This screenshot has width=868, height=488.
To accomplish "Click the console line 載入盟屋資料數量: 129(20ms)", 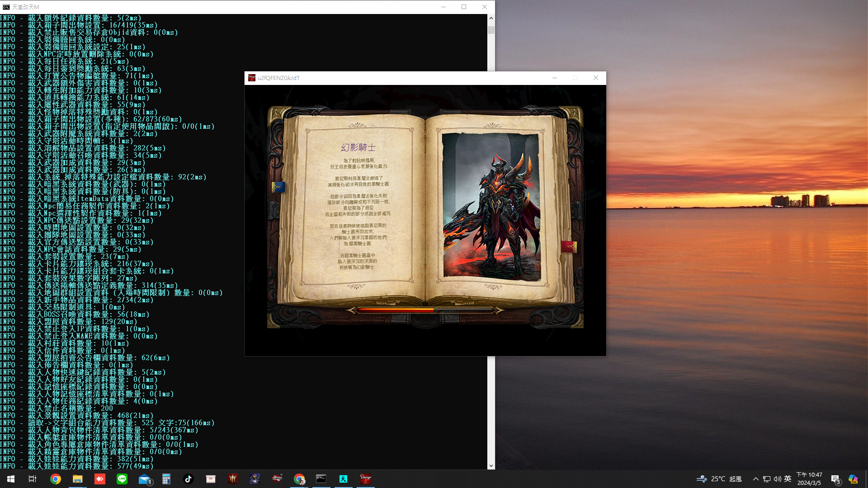I will (83, 322).
